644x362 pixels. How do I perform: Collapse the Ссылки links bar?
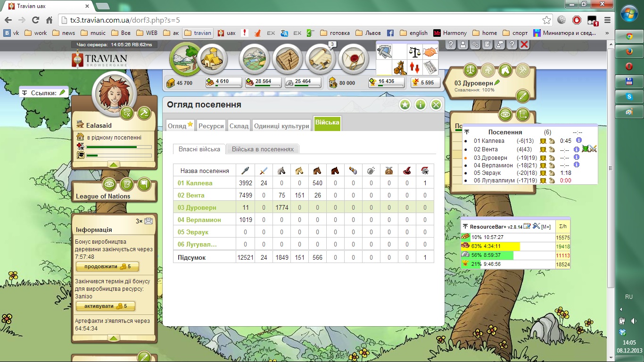click(x=25, y=93)
